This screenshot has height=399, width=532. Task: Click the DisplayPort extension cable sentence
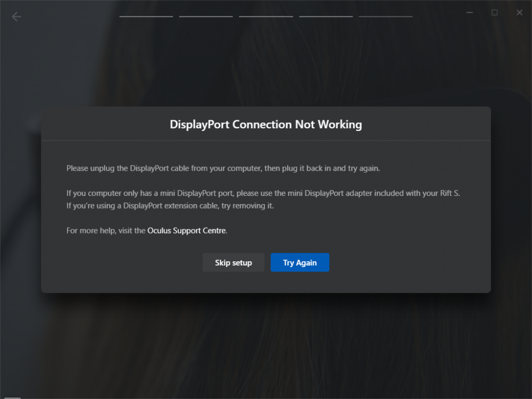click(x=170, y=205)
